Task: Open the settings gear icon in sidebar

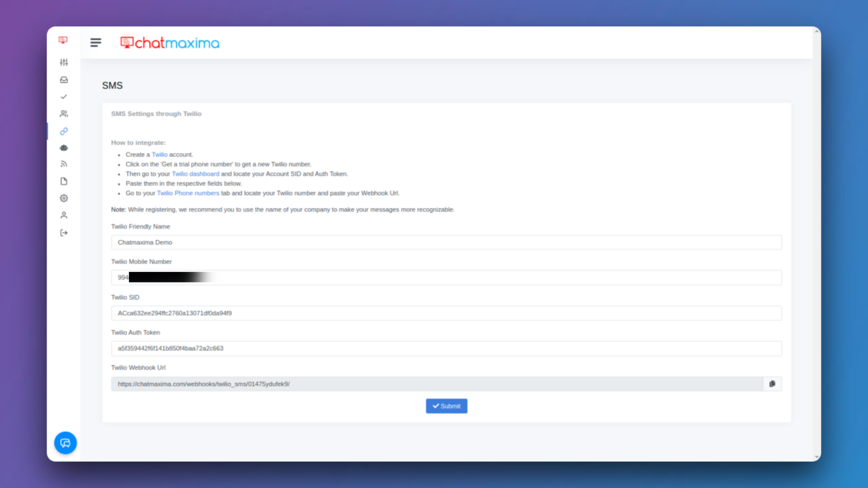Action: pyautogui.click(x=64, y=198)
